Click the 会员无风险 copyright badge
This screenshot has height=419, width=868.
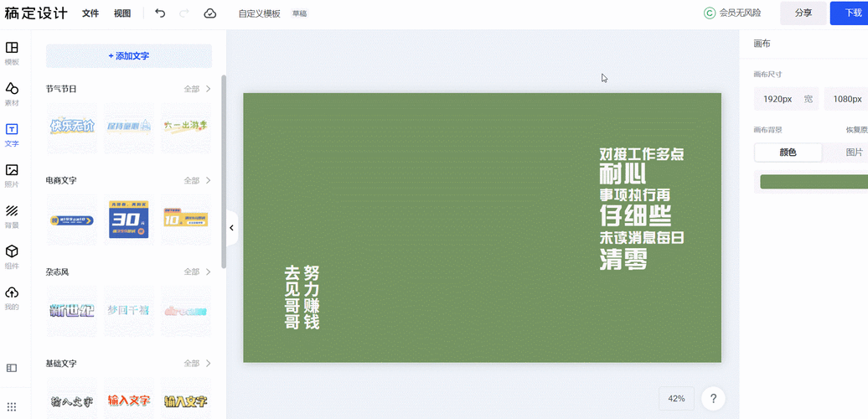[x=731, y=13]
